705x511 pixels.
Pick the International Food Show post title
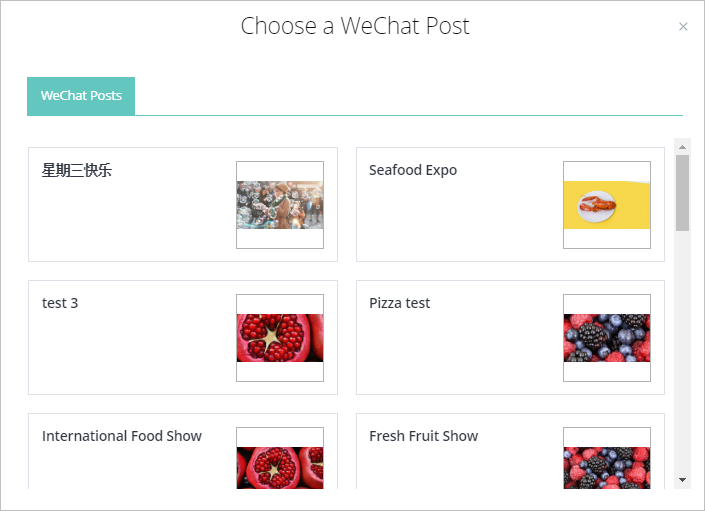coord(122,436)
